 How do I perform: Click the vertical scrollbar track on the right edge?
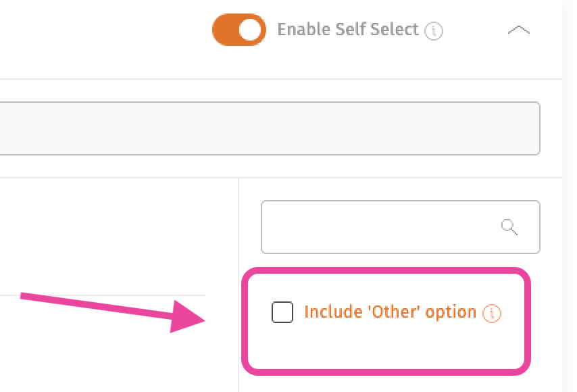pos(570,196)
